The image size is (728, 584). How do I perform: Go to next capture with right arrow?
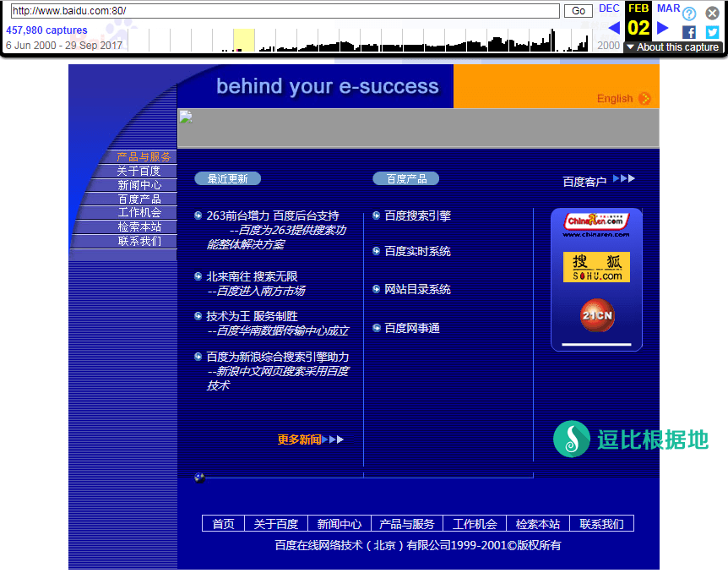pos(663,28)
